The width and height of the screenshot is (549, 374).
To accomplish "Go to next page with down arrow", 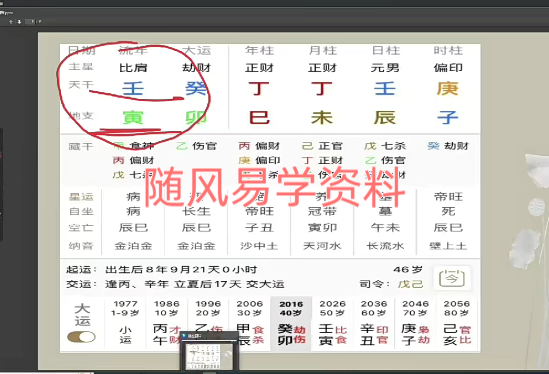I will [19, 22].
